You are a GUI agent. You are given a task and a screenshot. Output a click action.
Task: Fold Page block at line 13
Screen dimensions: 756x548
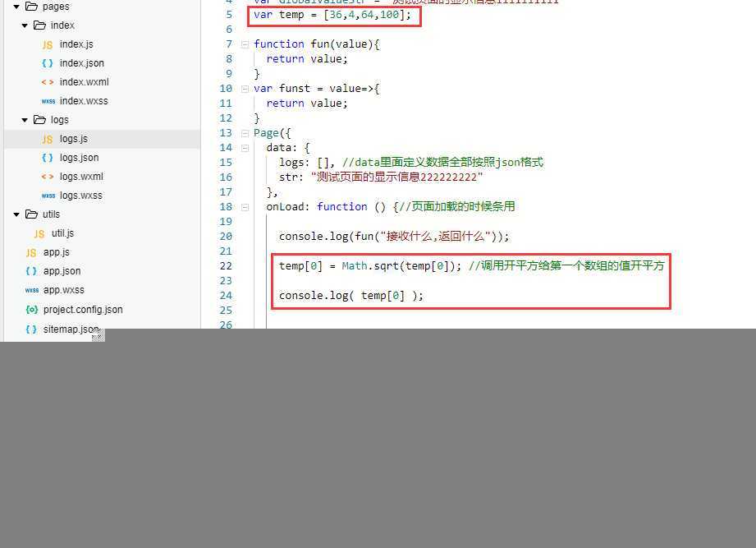(x=245, y=133)
